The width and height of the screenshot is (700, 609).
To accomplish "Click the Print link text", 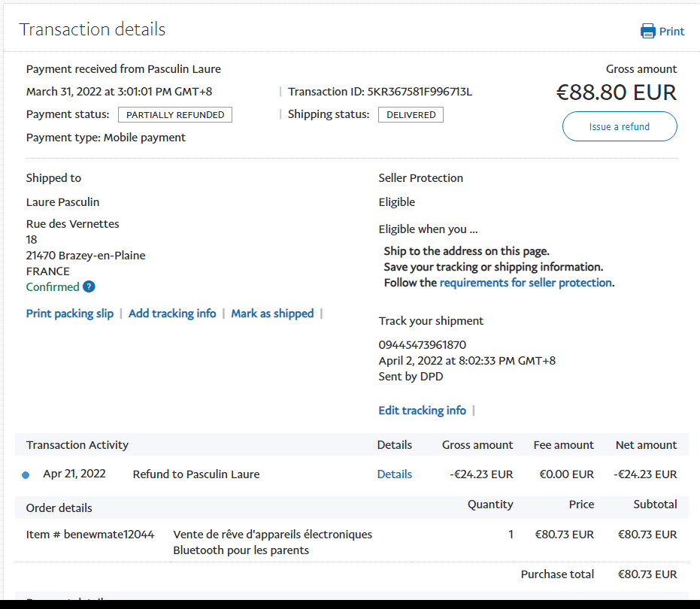I will point(671,32).
